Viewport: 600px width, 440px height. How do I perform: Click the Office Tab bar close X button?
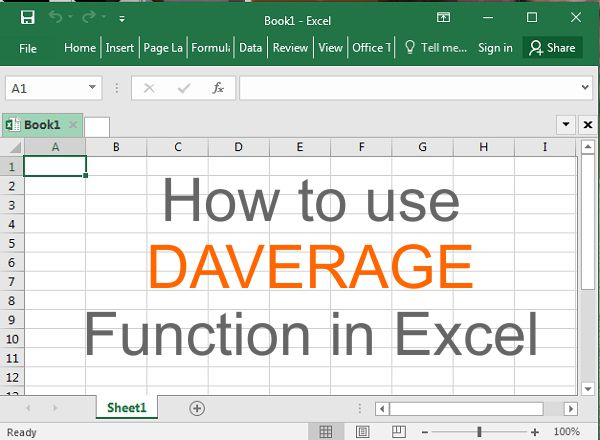click(x=588, y=125)
